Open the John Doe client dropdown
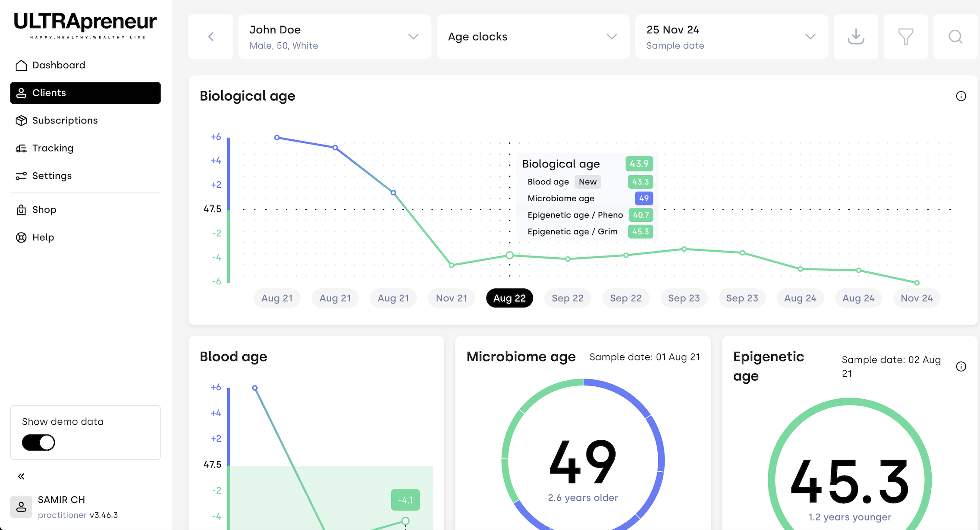Image resolution: width=980 pixels, height=530 pixels. click(334, 37)
